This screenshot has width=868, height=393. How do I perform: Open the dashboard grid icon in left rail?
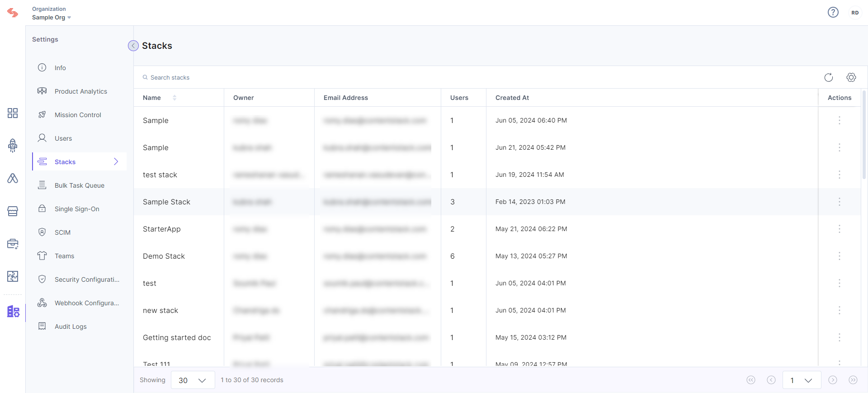click(13, 113)
